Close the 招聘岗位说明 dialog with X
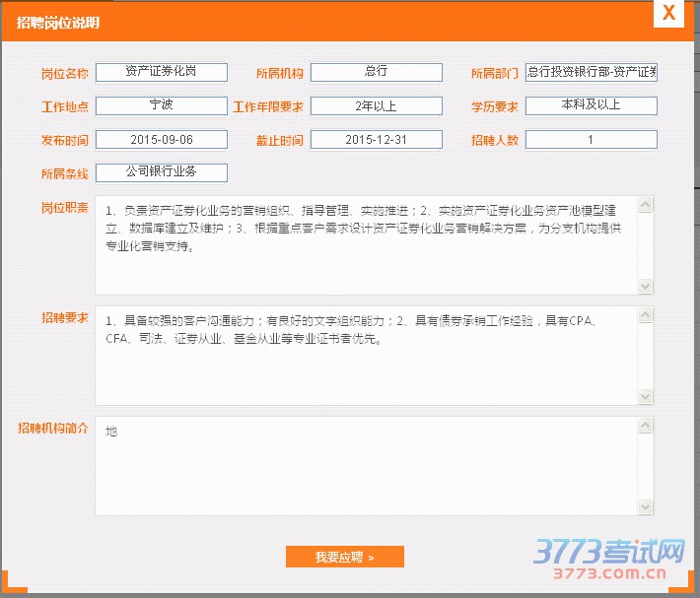Viewport: 700px width, 598px height. [x=668, y=13]
